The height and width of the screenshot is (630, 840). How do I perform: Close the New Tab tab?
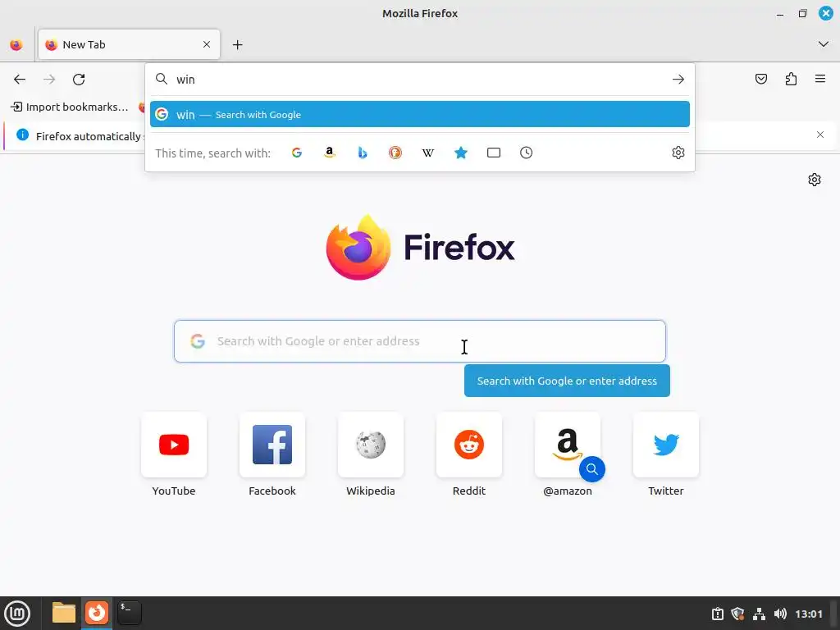point(207,44)
